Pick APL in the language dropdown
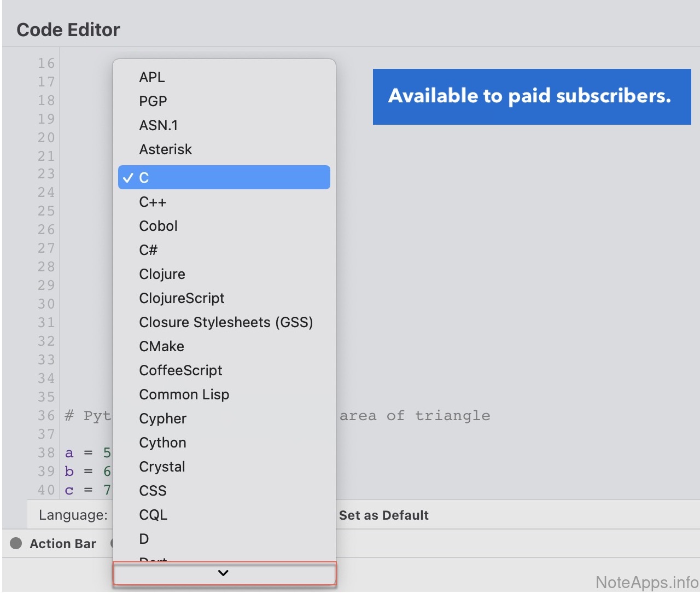This screenshot has height=593, width=700. 152,77
